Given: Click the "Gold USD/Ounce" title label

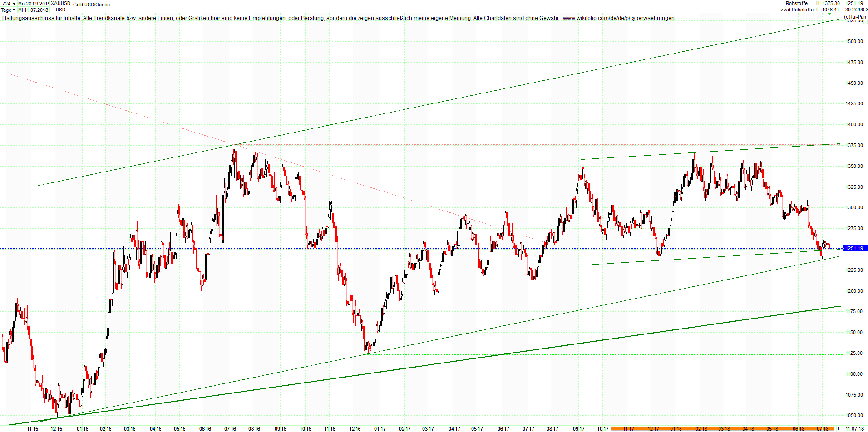Looking at the screenshot, I should point(91,4).
